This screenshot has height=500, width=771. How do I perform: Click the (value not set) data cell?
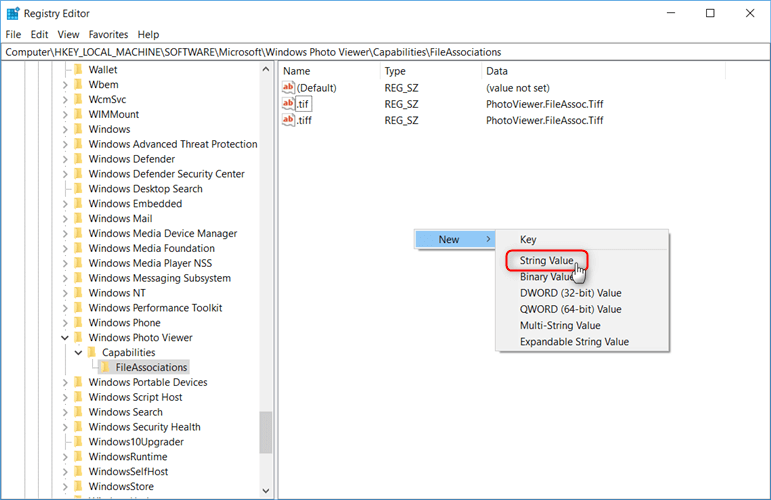(x=518, y=88)
